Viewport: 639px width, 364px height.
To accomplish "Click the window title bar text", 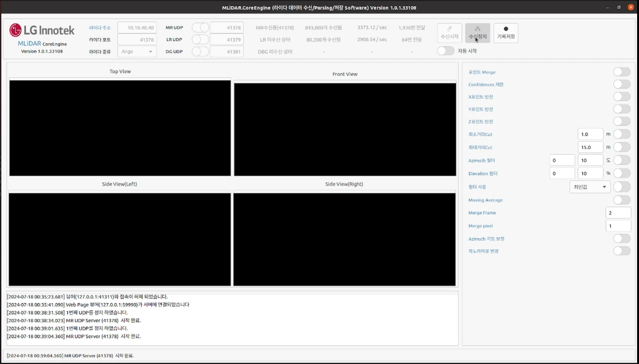I will [x=319, y=8].
